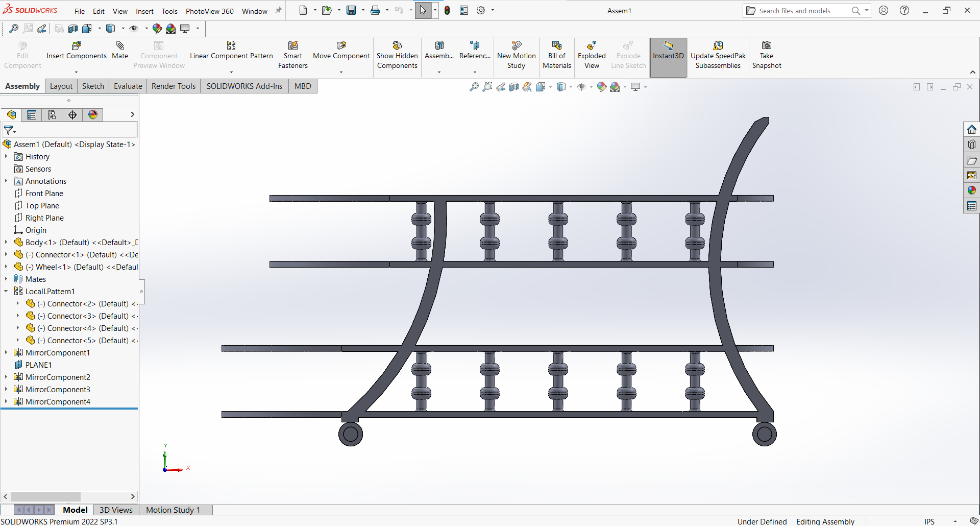The height and width of the screenshot is (526, 980).
Task: Switch to the SOLIDWORKS Add-Ins tab
Action: [244, 86]
